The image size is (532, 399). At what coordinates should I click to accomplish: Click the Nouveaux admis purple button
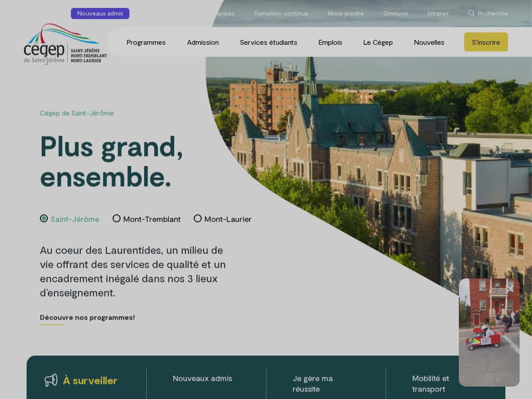pyautogui.click(x=100, y=13)
